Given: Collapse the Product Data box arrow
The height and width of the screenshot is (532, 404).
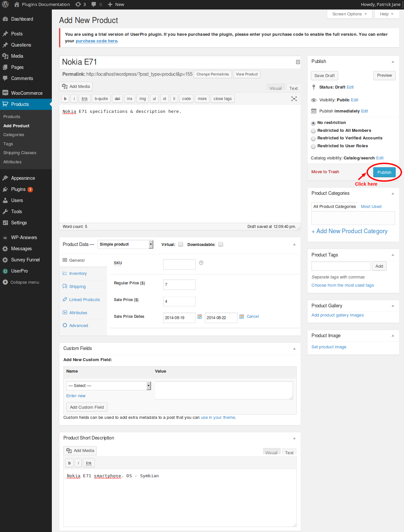Looking at the screenshot, I should click(x=294, y=244).
